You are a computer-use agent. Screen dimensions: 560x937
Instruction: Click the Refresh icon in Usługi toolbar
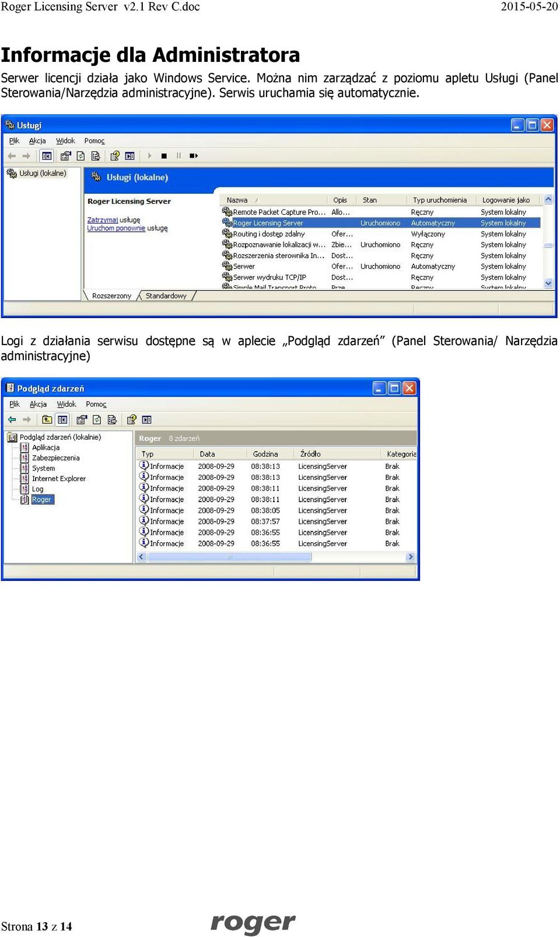(x=80, y=156)
